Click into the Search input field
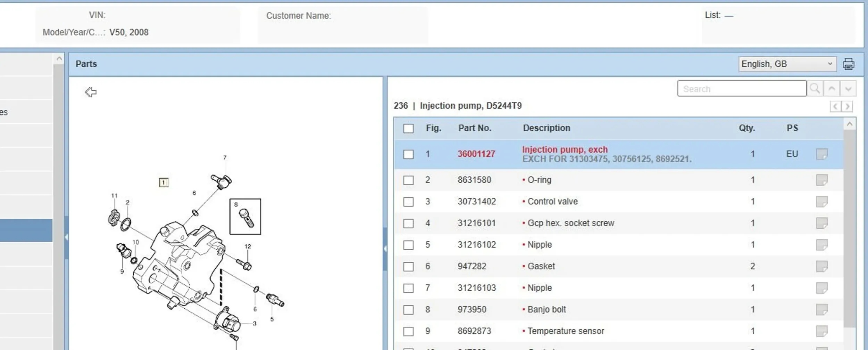This screenshot has height=350, width=868. click(741, 89)
